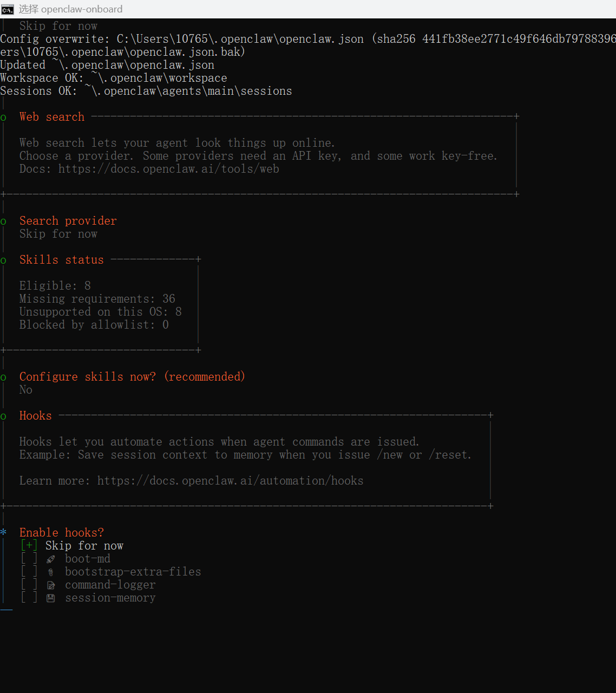
Task: Click the 'Choose a provider' sentence
Action: click(x=259, y=156)
